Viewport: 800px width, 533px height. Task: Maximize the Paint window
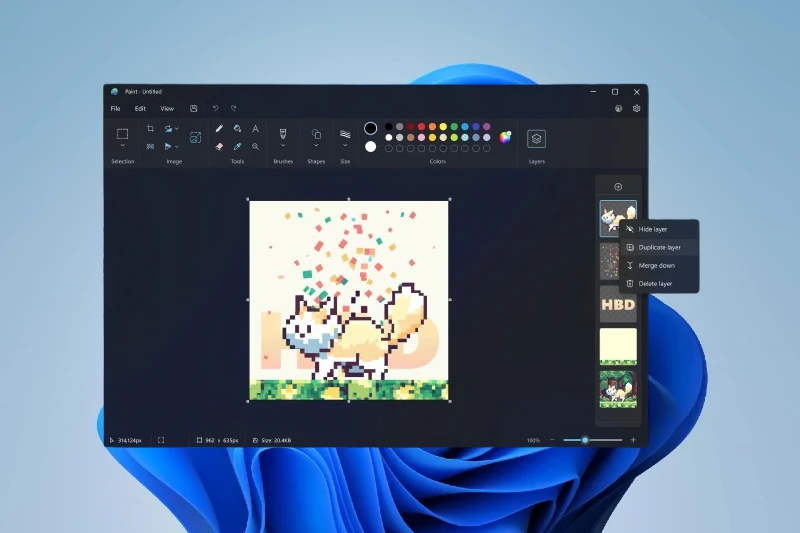tap(615, 92)
